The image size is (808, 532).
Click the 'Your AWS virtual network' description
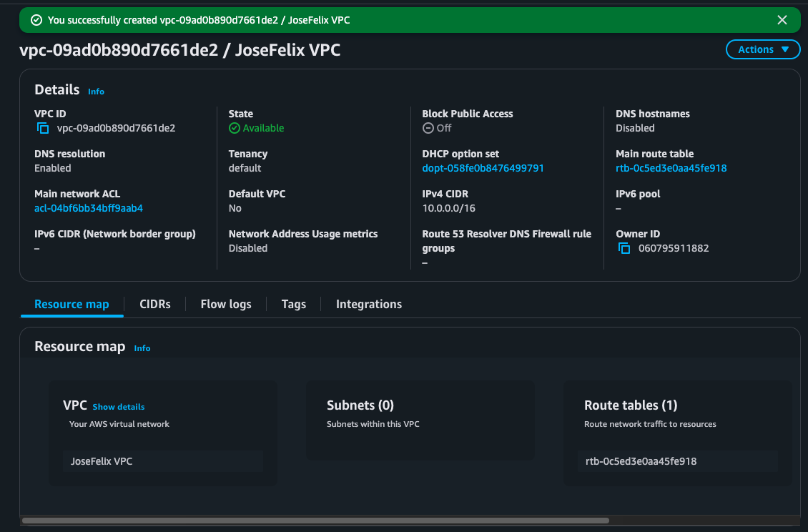119,424
